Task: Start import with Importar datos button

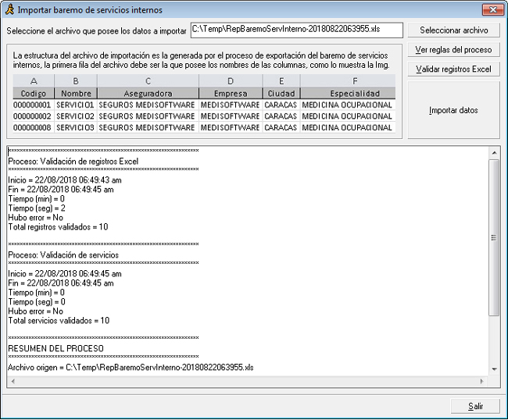Action: (453, 110)
